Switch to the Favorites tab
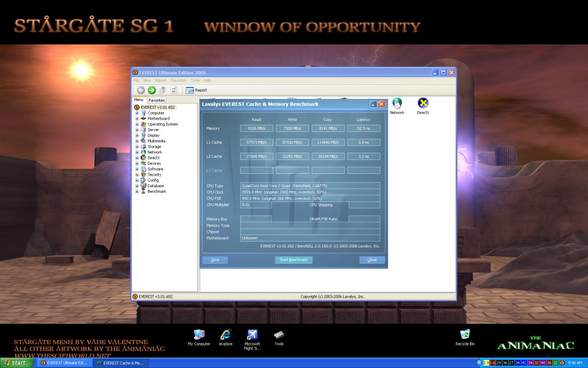 (156, 100)
